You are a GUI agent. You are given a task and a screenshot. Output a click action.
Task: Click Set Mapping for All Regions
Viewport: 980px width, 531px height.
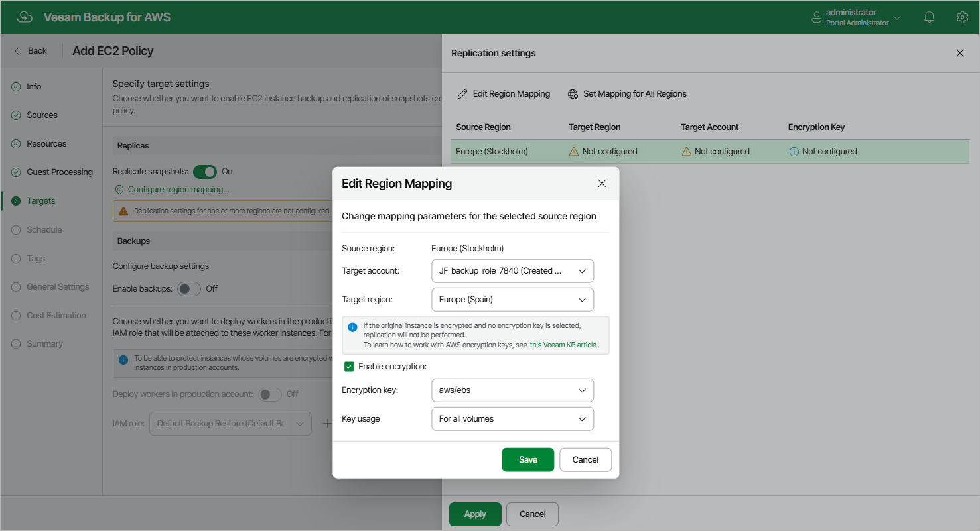pos(627,94)
